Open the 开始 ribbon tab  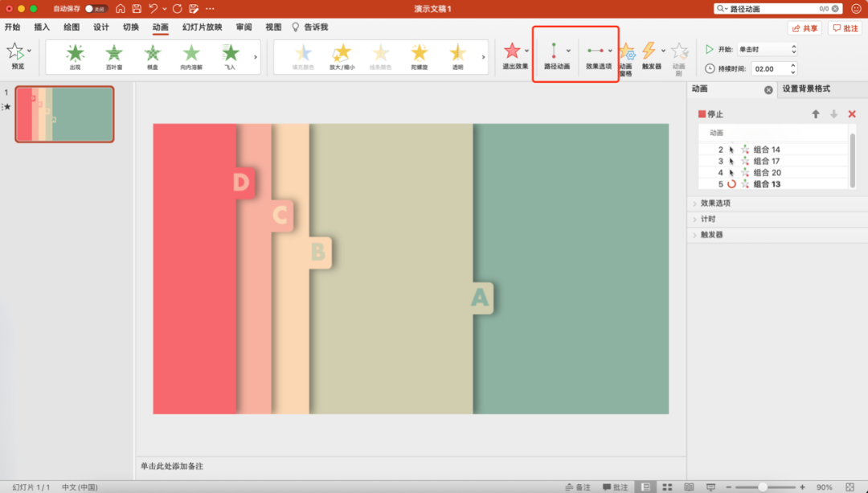[12, 27]
